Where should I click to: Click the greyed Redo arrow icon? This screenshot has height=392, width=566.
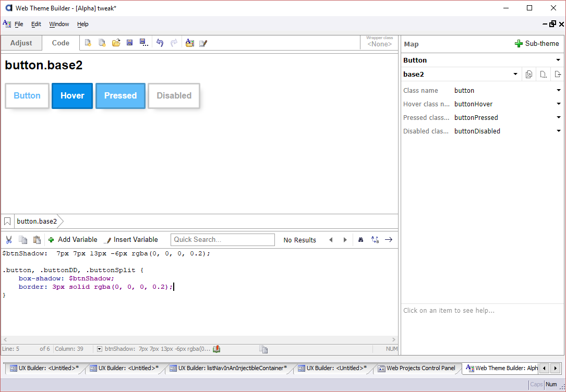(x=174, y=43)
